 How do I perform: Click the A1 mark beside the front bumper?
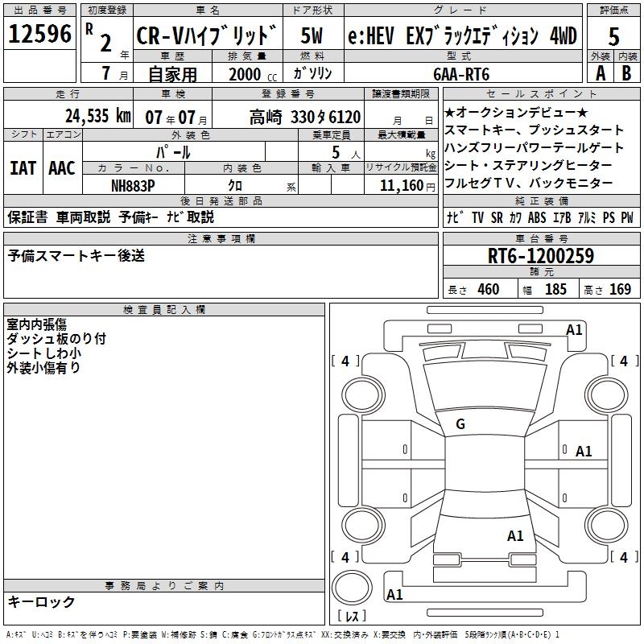574,329
